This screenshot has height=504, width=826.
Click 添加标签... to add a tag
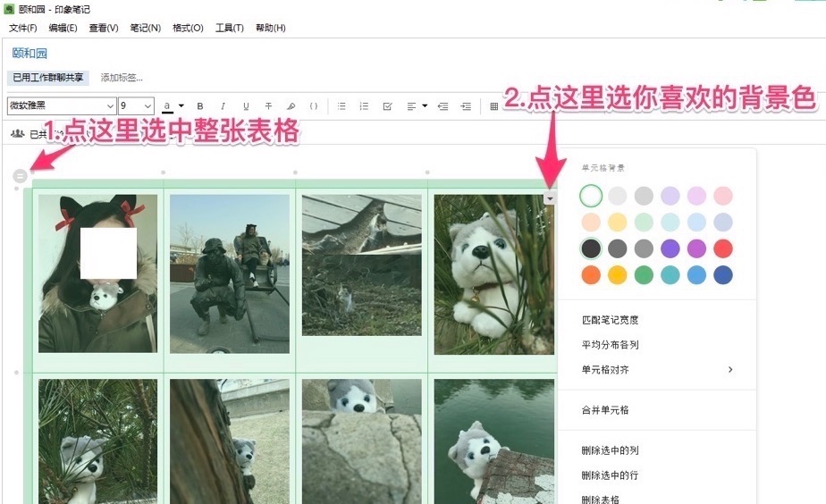[122, 78]
